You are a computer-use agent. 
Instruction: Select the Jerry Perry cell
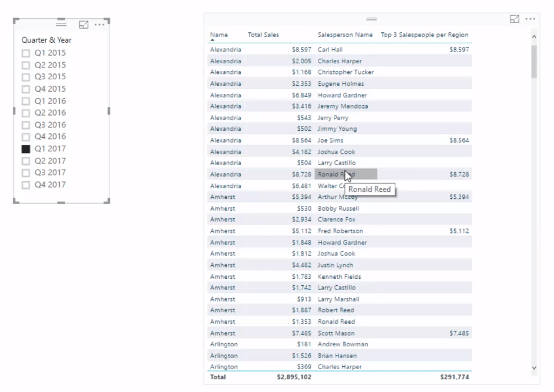pyautogui.click(x=333, y=118)
